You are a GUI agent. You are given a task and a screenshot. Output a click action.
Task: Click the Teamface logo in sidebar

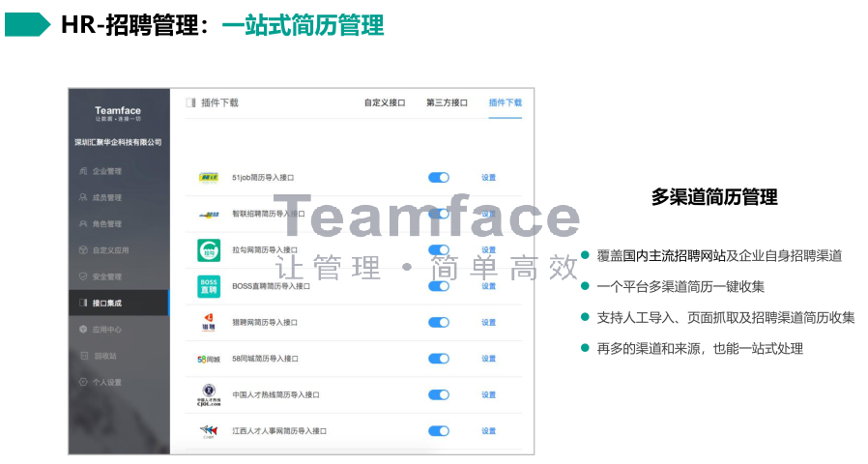tap(118, 113)
